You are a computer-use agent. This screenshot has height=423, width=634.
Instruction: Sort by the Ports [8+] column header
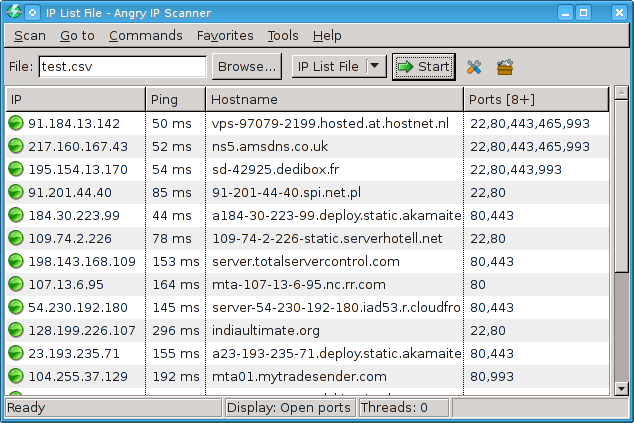pyautogui.click(x=536, y=99)
